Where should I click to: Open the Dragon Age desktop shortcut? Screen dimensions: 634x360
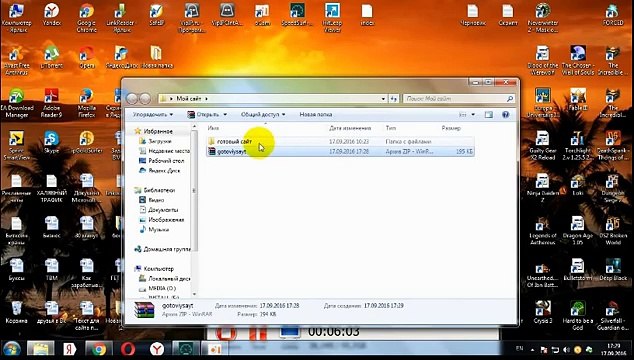[578, 231]
